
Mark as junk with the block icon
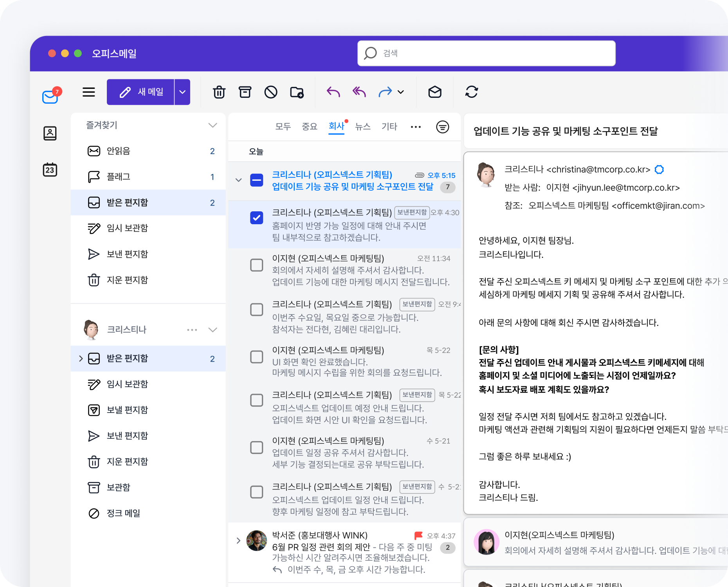tap(271, 92)
